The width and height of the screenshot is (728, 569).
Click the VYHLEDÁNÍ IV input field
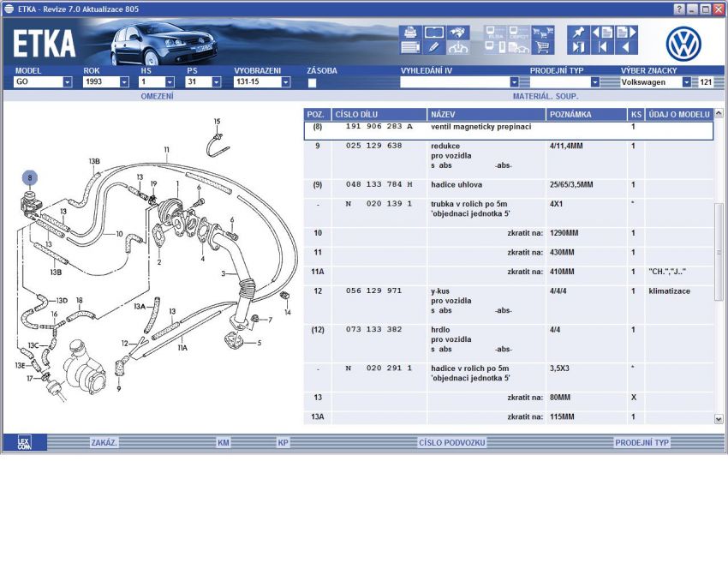pos(455,82)
